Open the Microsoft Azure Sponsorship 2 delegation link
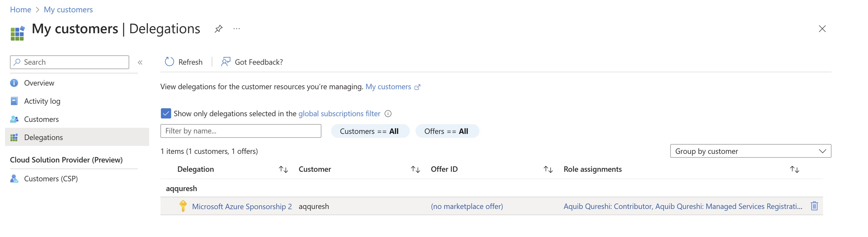The height and width of the screenshot is (237, 868). tap(241, 206)
